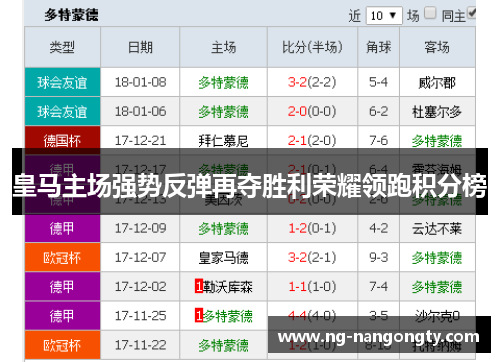Open away team 多特蒙德 in 17-12-21 row
Screen dimensions: 500x362
tap(437, 141)
